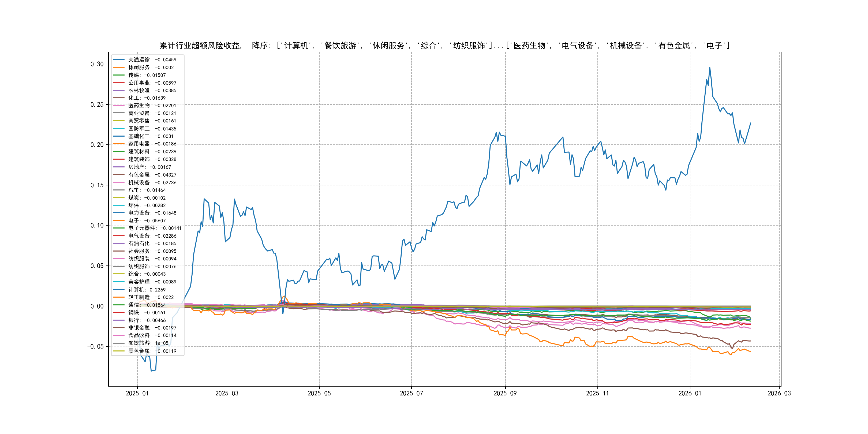Click the 通信: -0.01864 legend entry
868x434 pixels.
tap(147, 305)
